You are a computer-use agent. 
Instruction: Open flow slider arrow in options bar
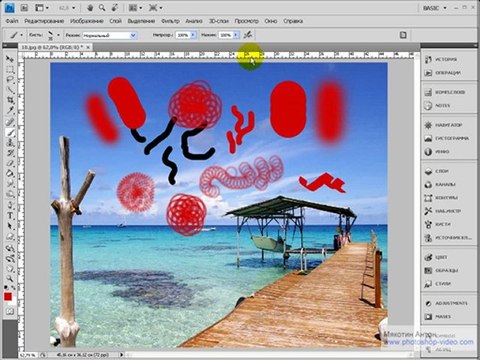point(236,35)
